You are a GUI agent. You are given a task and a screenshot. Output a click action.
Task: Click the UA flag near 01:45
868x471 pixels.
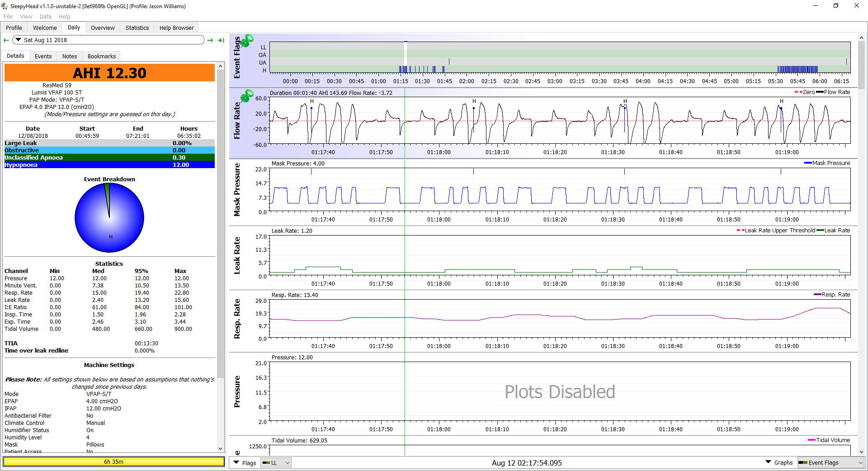[449, 61]
